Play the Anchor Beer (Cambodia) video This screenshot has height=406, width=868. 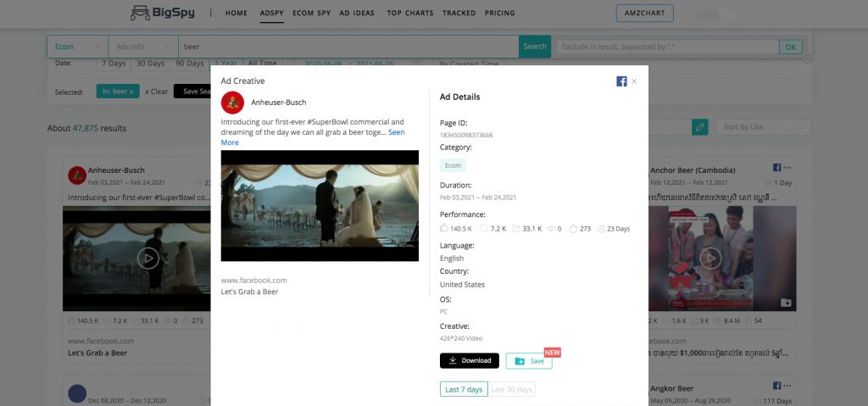point(711,259)
